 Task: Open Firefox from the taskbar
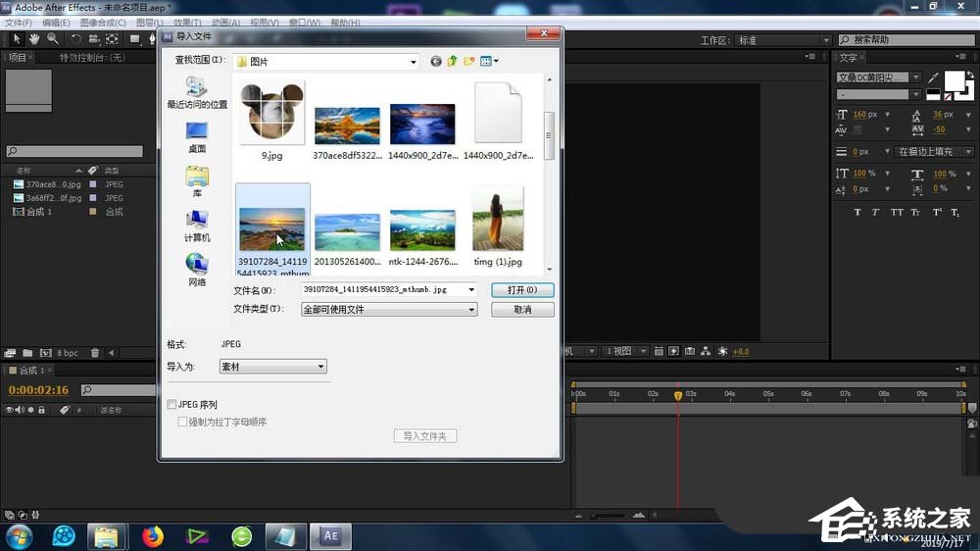tap(152, 536)
